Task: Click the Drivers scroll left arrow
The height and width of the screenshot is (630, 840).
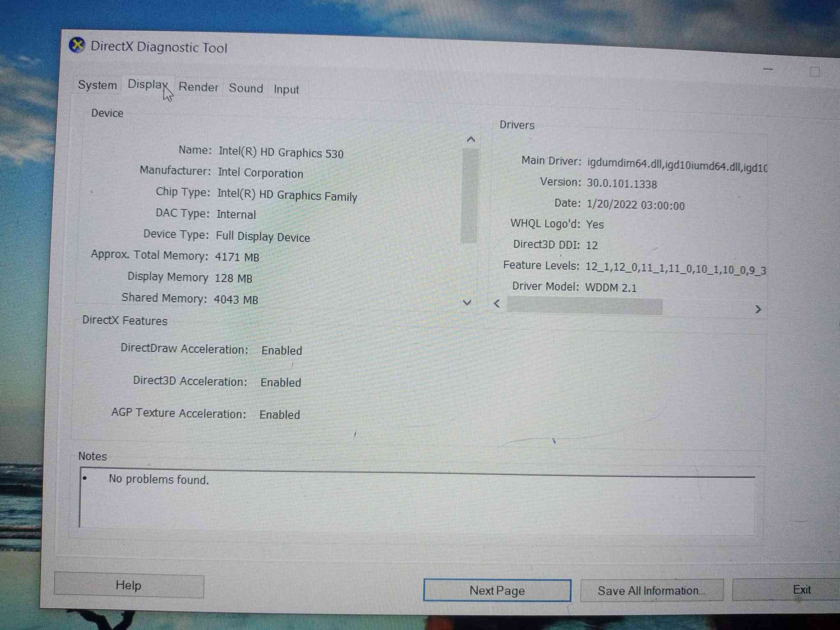Action: tap(497, 304)
